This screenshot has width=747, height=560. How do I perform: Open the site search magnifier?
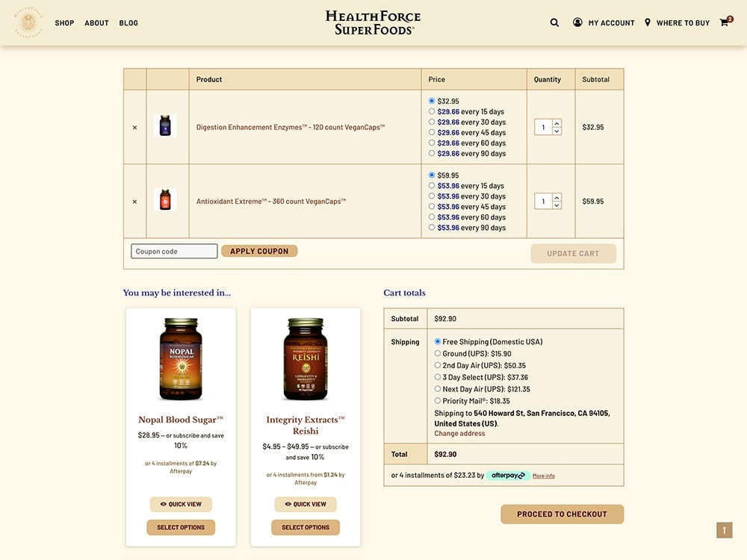click(554, 22)
